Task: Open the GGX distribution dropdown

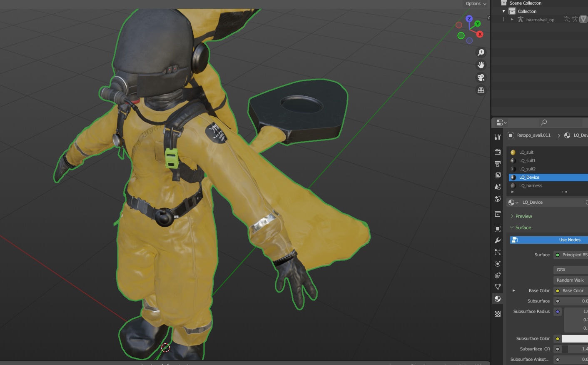Action: pos(570,270)
